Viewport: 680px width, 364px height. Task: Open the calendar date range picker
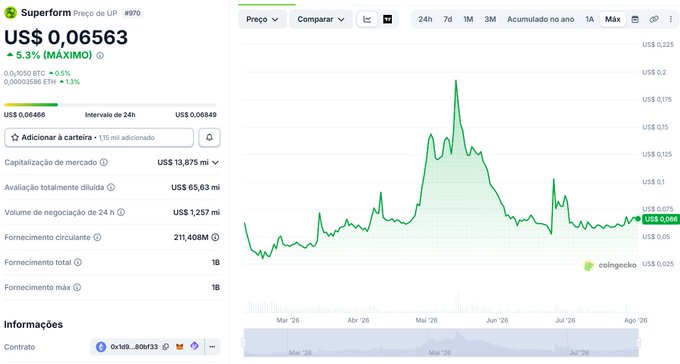(x=635, y=19)
